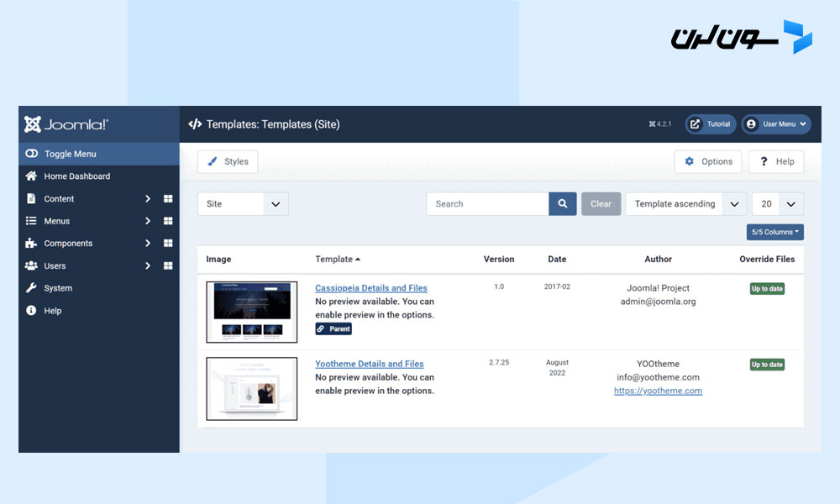Screen dimensions: 840x504
Task: Expand the Menus submenu chevron
Action: pos(147,221)
